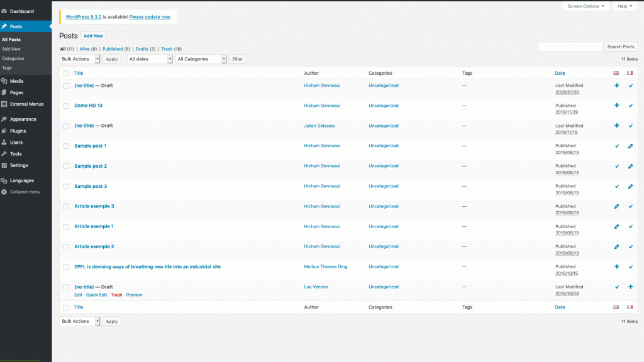Click the French flag icon in the top table header
Screen dimensions: 644x362
[630, 74]
